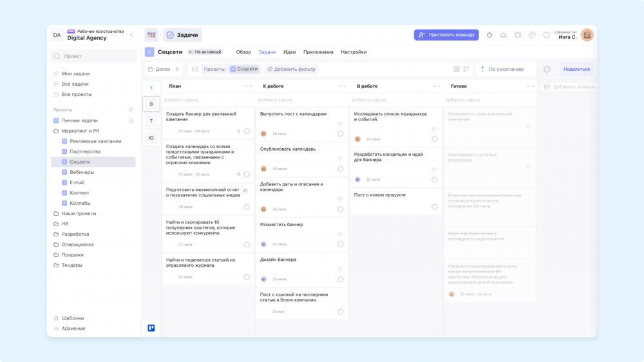Open the knowledge base book icon

503,35
